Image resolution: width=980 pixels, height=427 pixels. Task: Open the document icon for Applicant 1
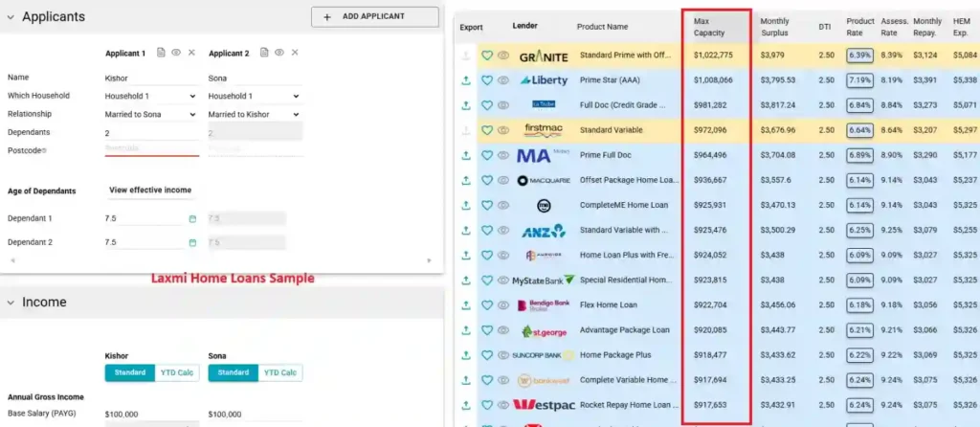point(161,53)
